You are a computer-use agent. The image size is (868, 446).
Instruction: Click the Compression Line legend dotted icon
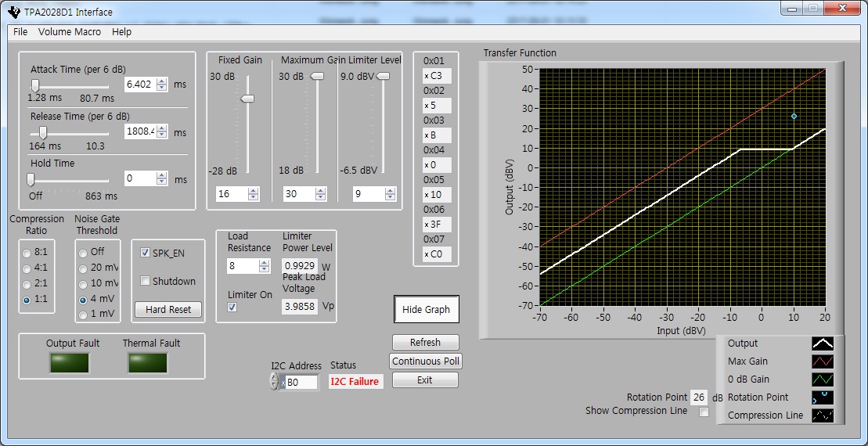(x=823, y=415)
